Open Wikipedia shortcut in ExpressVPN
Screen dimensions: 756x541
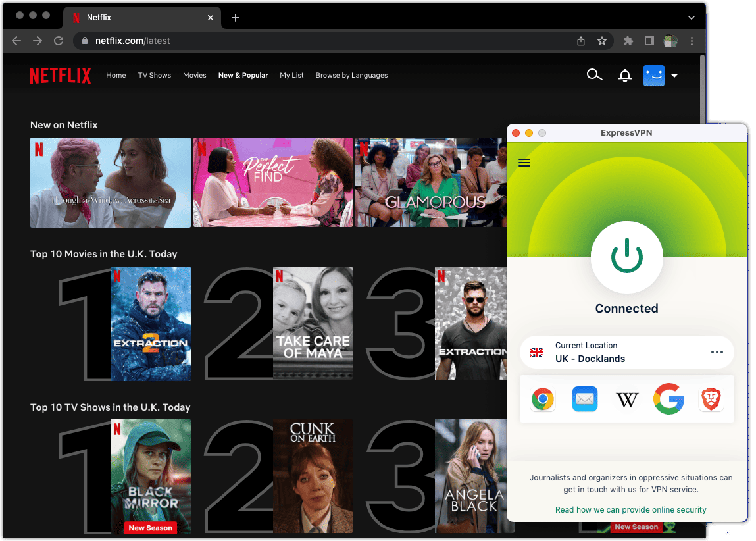[626, 399]
